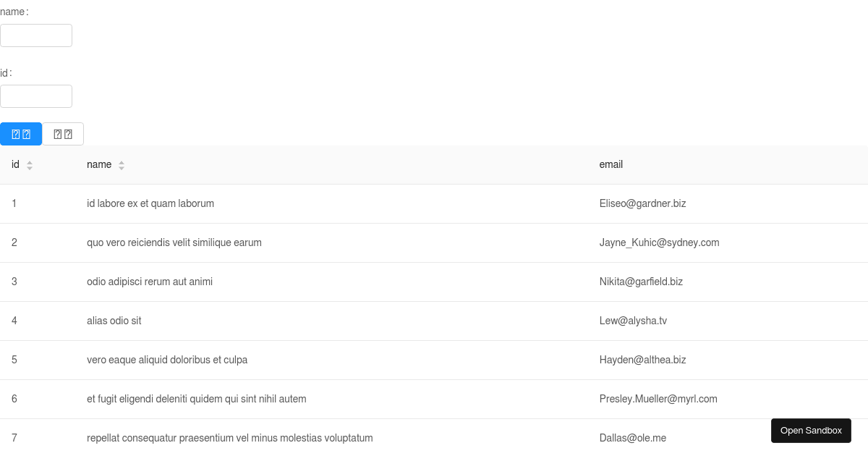Click id cell of the Nikita@garfield.biz row
Screen dimensions: 868x456
(38, 282)
